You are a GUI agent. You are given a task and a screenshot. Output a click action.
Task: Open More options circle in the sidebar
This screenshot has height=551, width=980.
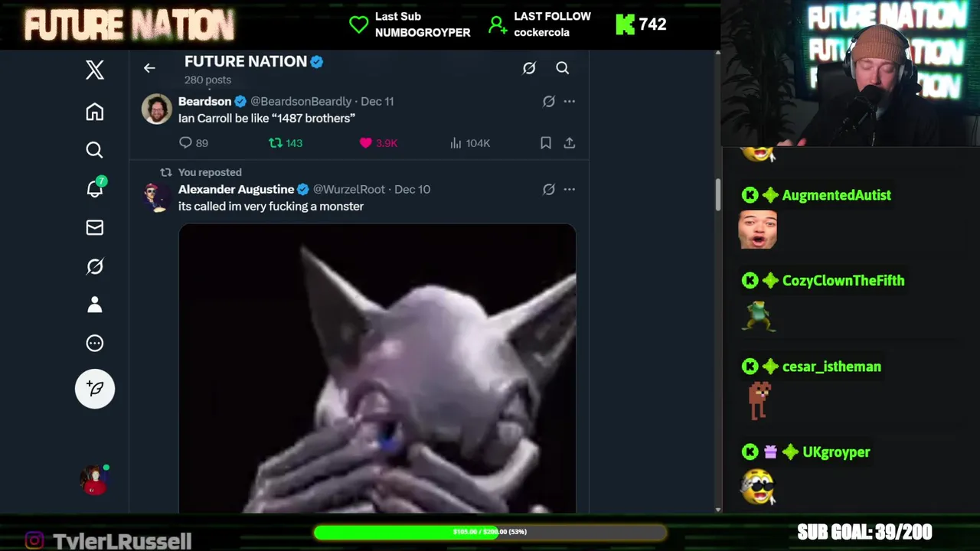(x=95, y=343)
